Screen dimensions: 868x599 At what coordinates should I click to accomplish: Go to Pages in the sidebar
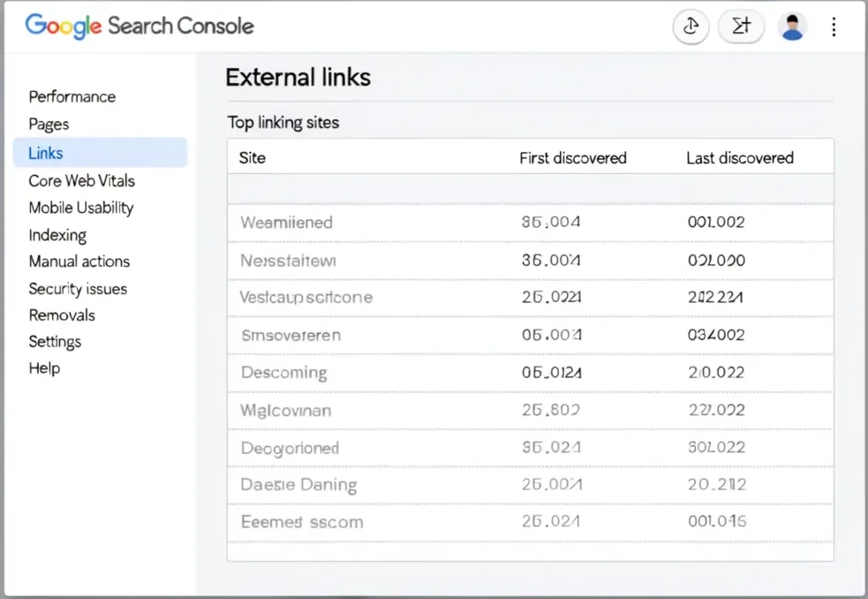49,124
